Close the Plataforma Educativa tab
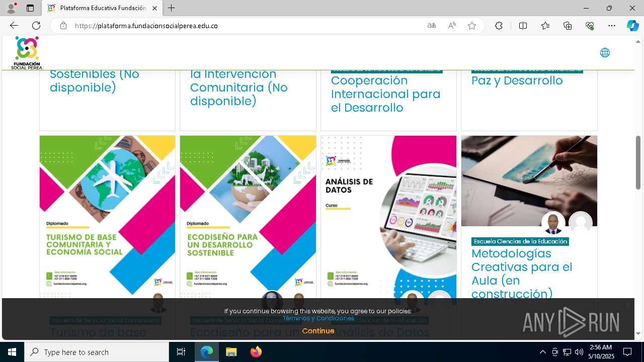644x362 pixels. pos(154,8)
